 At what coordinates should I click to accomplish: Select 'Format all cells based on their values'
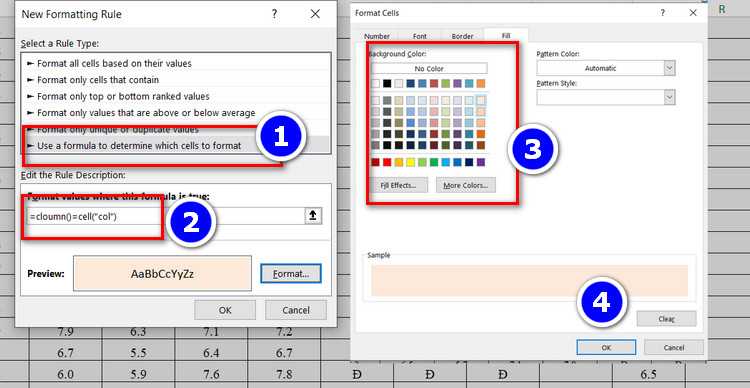tap(176, 63)
